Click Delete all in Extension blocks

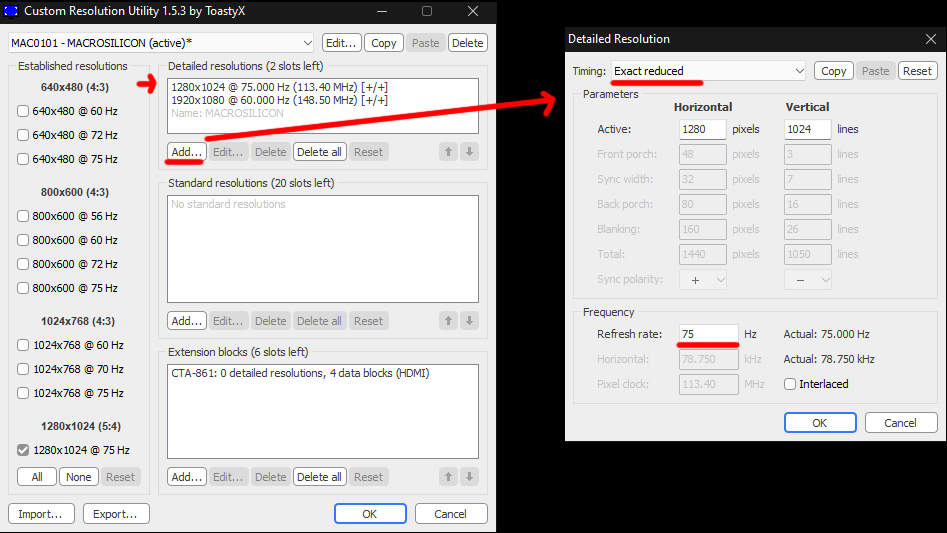pos(319,477)
